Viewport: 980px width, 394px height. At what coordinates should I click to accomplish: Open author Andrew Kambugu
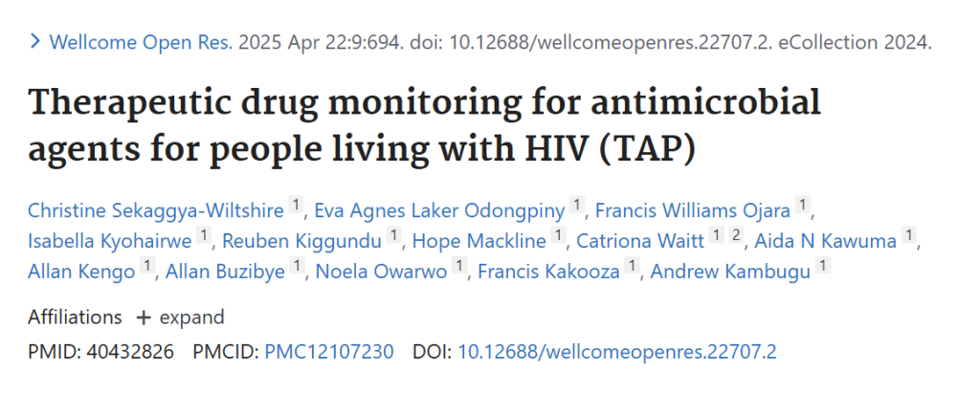[x=730, y=272]
